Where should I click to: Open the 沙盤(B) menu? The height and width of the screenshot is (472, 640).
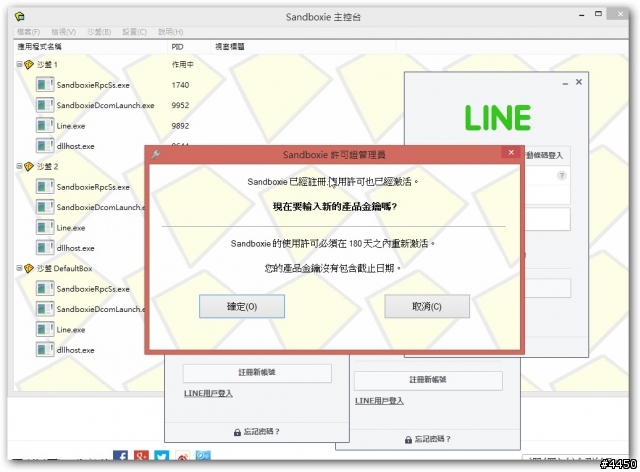pyautogui.click(x=99, y=31)
